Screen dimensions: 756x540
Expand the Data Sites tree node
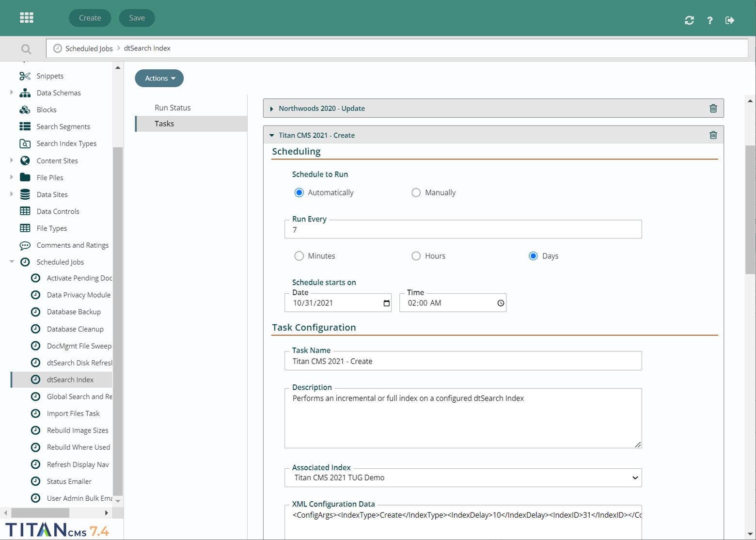12,194
